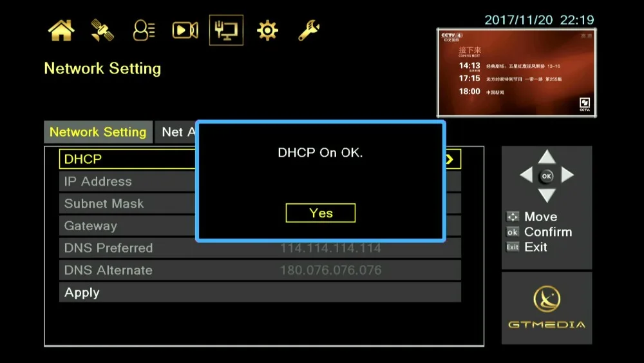
Task: Click the live TV preview thumbnail
Action: (x=516, y=73)
